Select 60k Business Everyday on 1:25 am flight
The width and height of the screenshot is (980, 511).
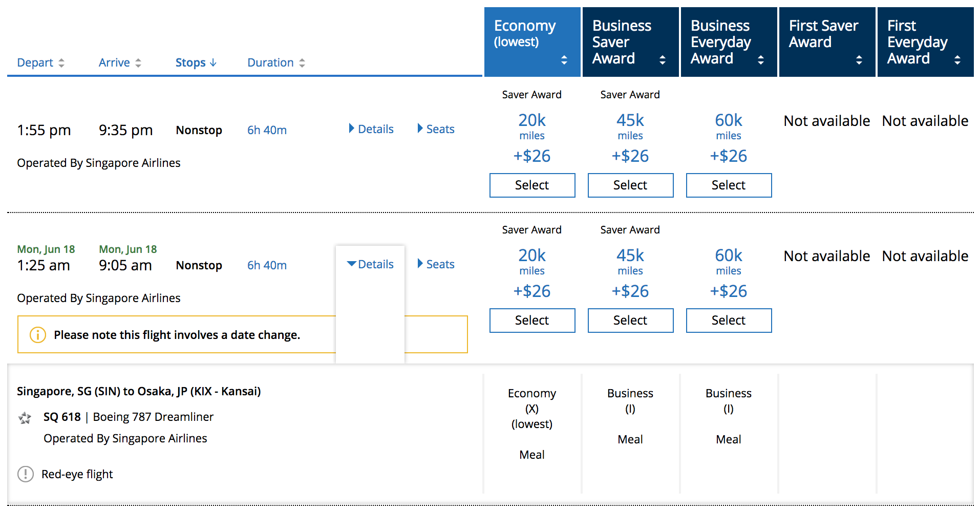[x=729, y=321]
